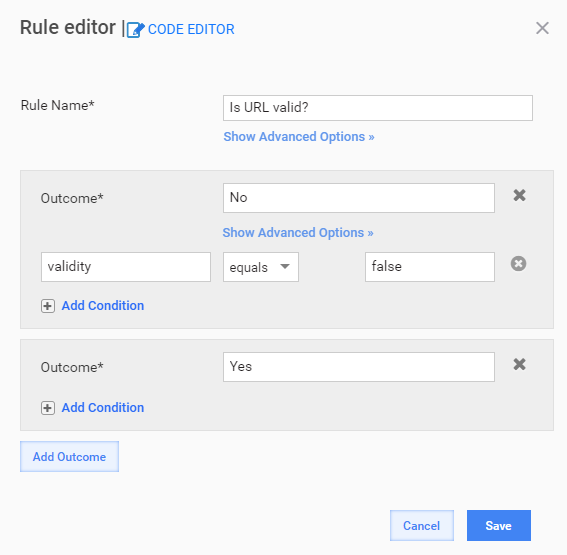Click the plus icon in the 'Yes' outcome
Image resolution: width=567 pixels, height=555 pixels.
tap(48, 408)
